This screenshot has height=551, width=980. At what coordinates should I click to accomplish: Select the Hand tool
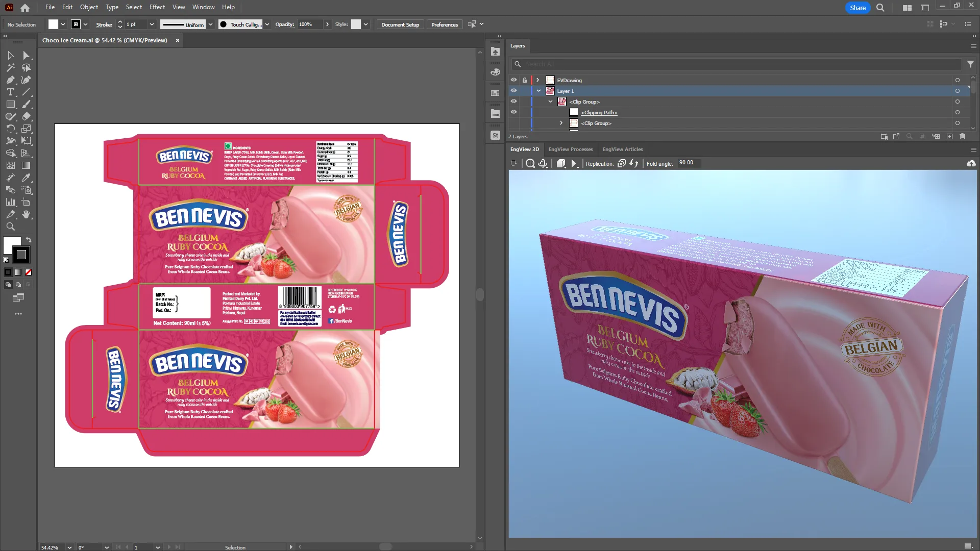27,214
